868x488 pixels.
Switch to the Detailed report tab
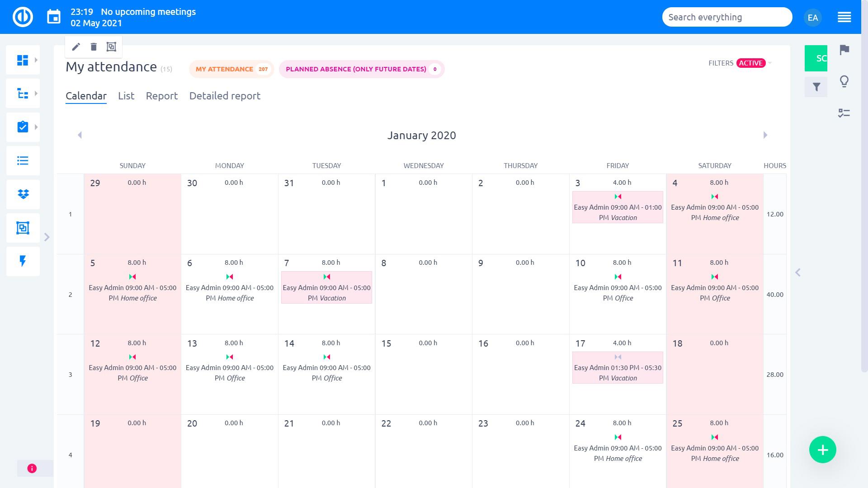point(225,96)
